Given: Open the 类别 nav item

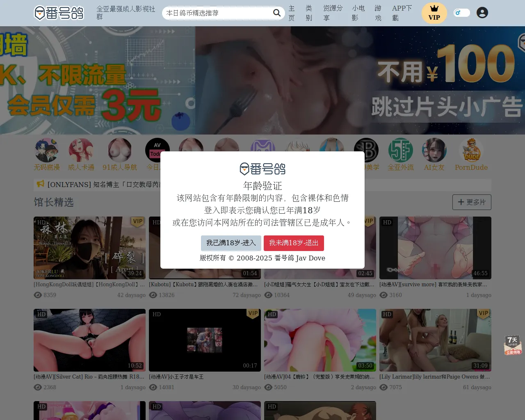Looking at the screenshot, I should click(x=309, y=13).
